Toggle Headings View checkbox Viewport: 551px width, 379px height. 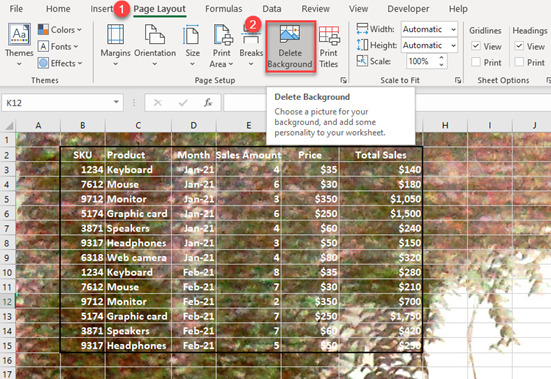pyautogui.click(x=519, y=46)
